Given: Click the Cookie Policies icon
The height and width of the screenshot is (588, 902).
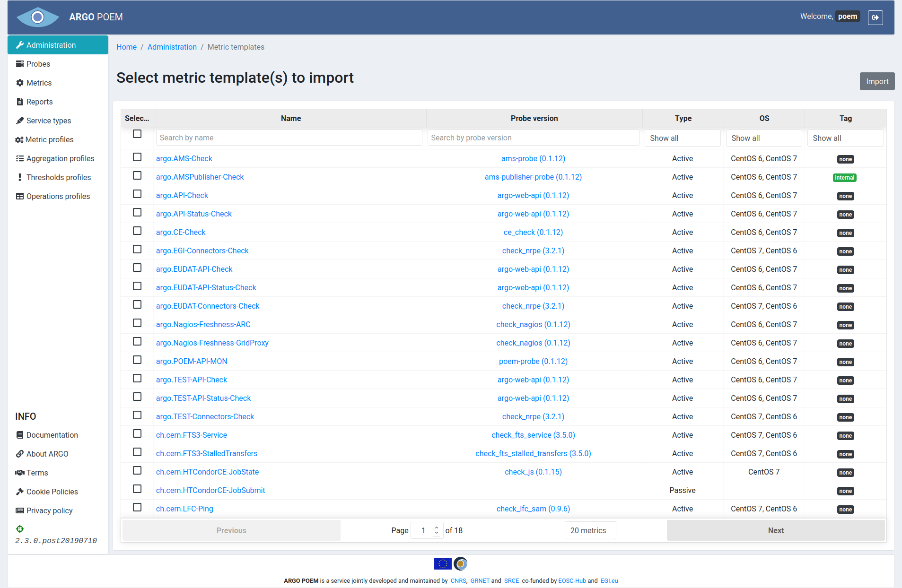Looking at the screenshot, I should (20, 492).
